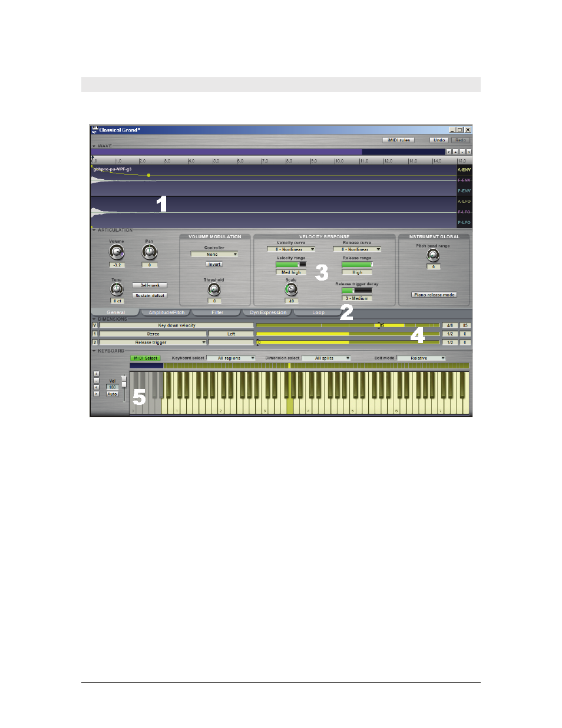Image resolution: width=562 pixels, height=728 pixels.
Task: Click the keyboard left arrow button
Action: pyautogui.click(x=96, y=387)
